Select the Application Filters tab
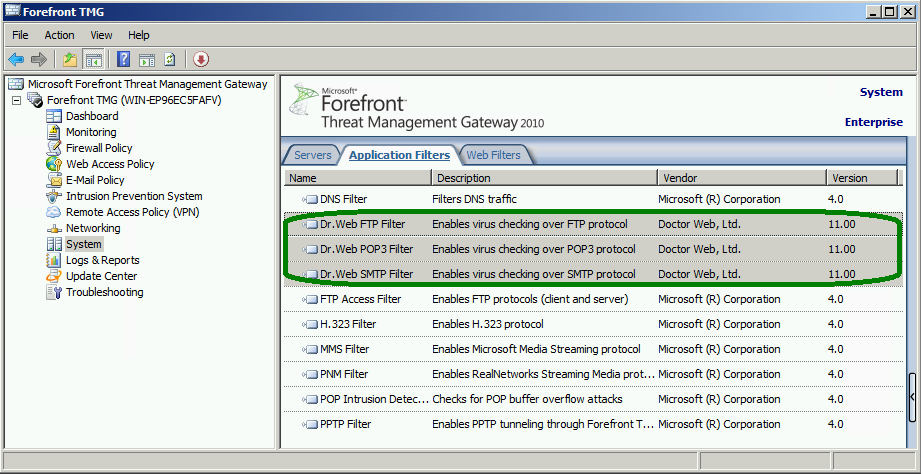 (x=399, y=155)
